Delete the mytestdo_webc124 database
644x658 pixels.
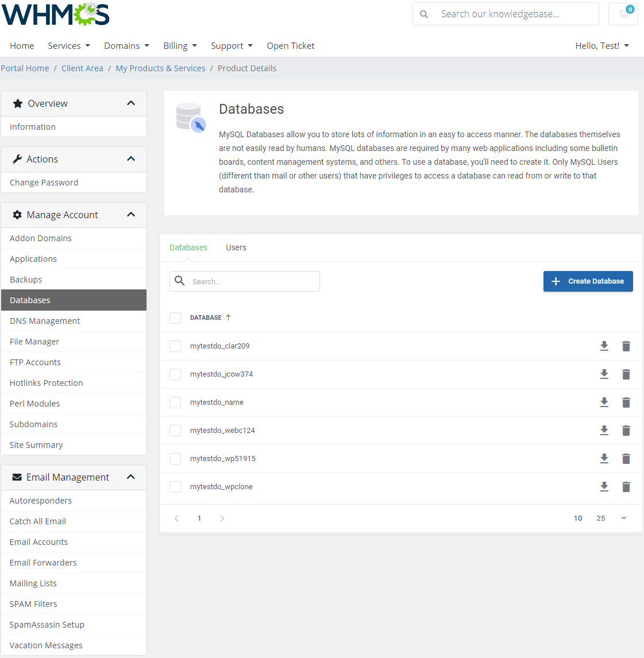pyautogui.click(x=626, y=431)
